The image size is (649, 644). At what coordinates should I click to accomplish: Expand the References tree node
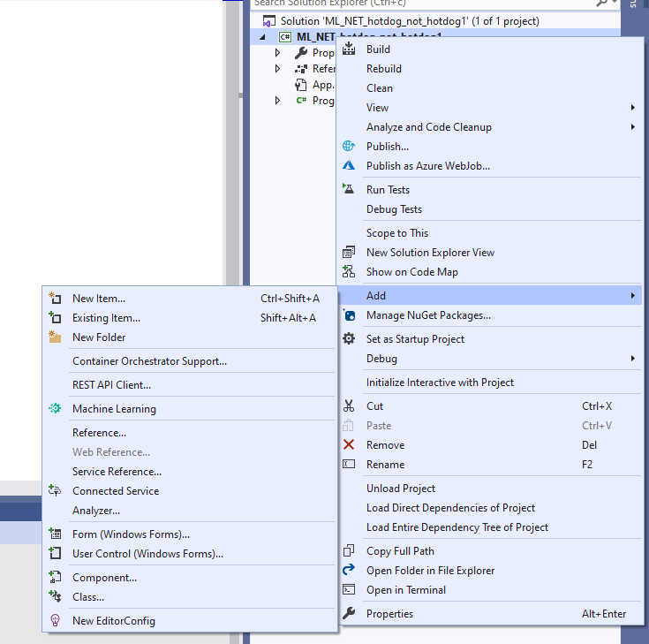pyautogui.click(x=278, y=68)
